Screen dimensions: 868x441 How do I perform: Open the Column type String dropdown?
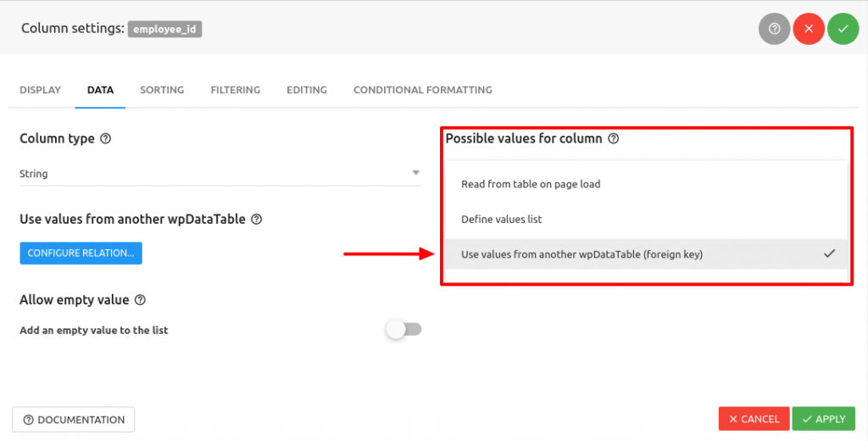[x=220, y=174]
